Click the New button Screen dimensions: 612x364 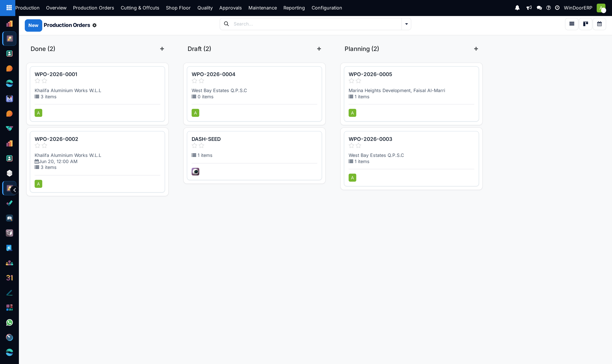pyautogui.click(x=33, y=25)
